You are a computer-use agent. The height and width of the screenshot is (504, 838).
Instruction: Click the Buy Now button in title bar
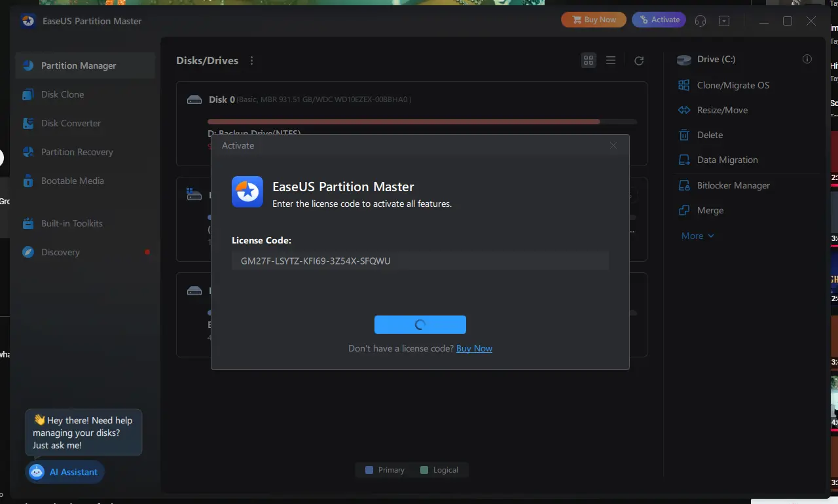[594, 20]
